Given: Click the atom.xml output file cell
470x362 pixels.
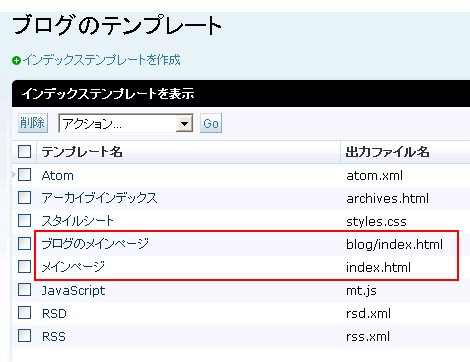Looking at the screenshot, I should 374,176.
